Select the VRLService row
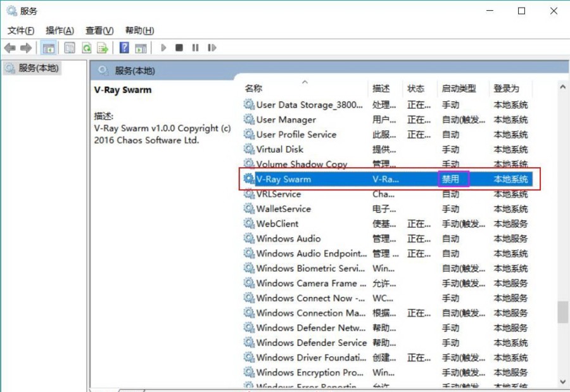 (388, 194)
